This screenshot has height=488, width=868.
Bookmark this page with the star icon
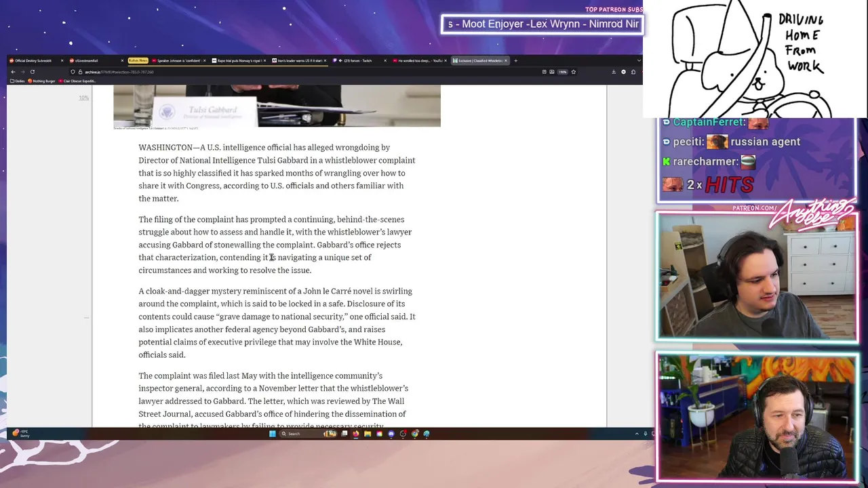[x=574, y=72]
